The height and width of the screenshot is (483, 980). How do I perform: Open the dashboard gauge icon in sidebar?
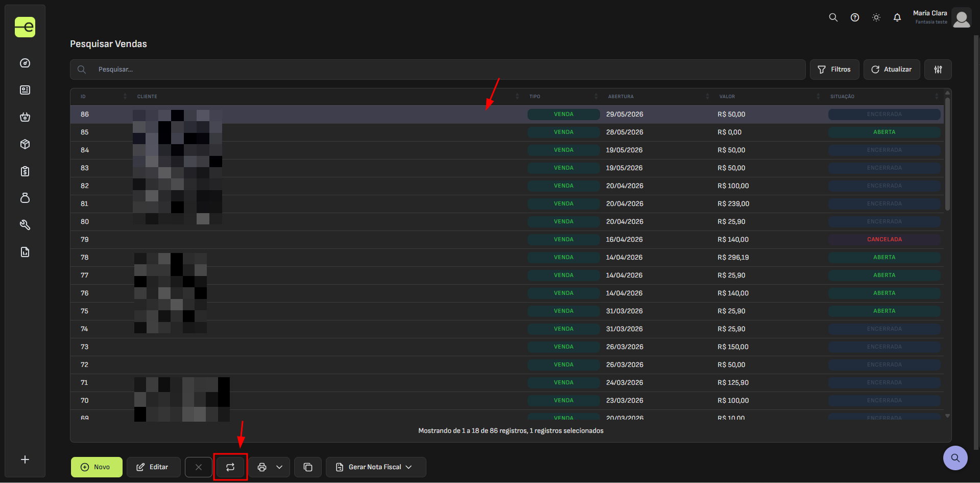point(25,63)
